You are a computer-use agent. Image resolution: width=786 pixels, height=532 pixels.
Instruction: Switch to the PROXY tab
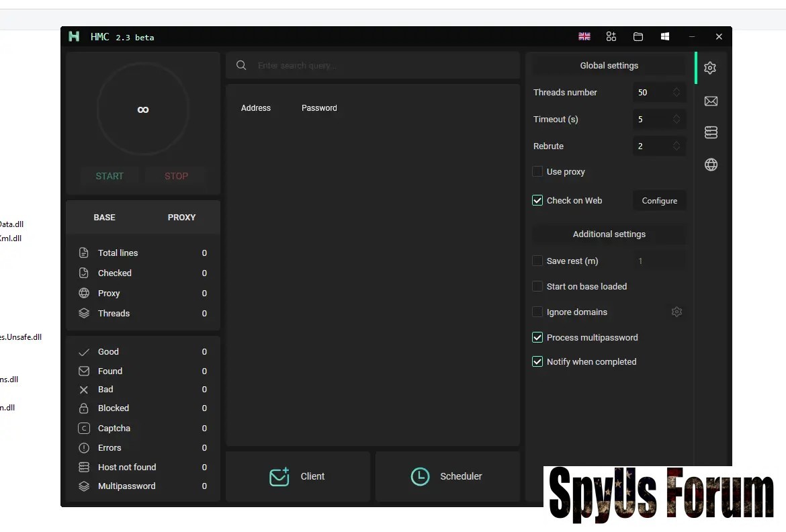181,218
